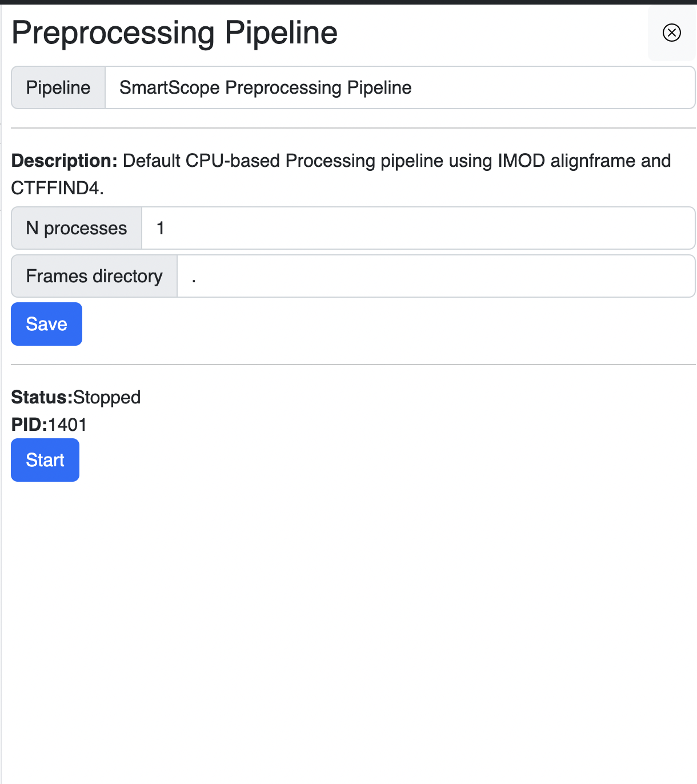This screenshot has width=697, height=784.
Task: Start the preprocessing pipeline
Action: click(x=45, y=460)
